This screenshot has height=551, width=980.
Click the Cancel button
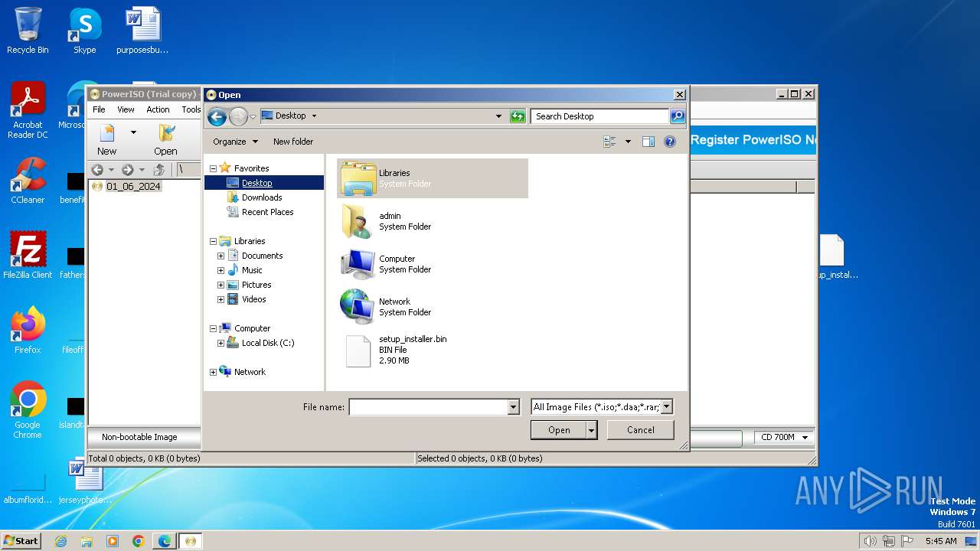pos(641,430)
